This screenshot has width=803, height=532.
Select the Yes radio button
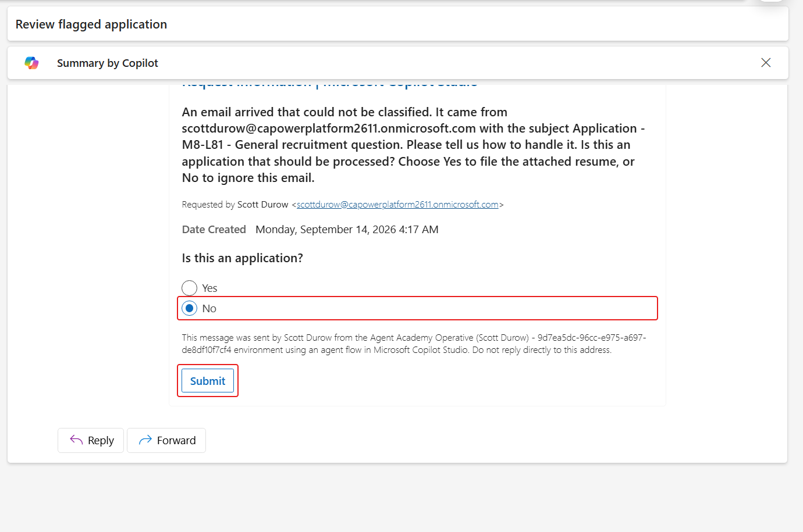190,288
